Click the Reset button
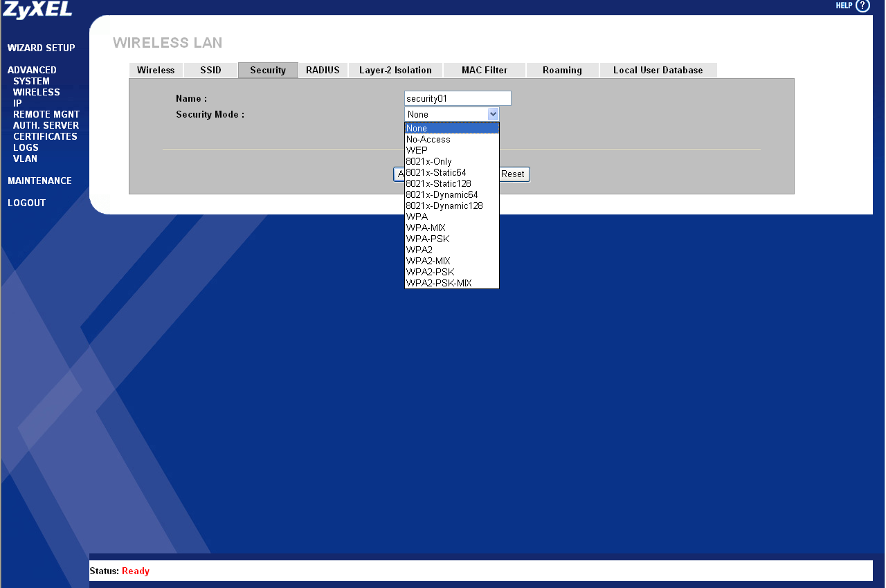The image size is (886, 588). click(513, 174)
